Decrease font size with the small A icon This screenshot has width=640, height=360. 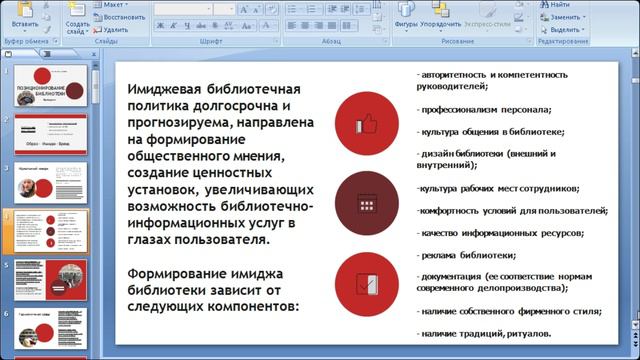(257, 9)
